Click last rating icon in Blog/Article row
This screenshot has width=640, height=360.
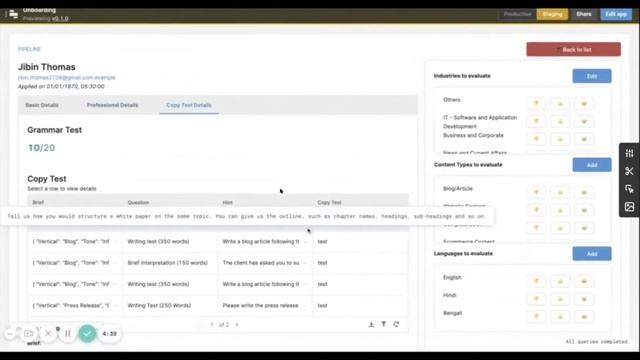click(584, 192)
